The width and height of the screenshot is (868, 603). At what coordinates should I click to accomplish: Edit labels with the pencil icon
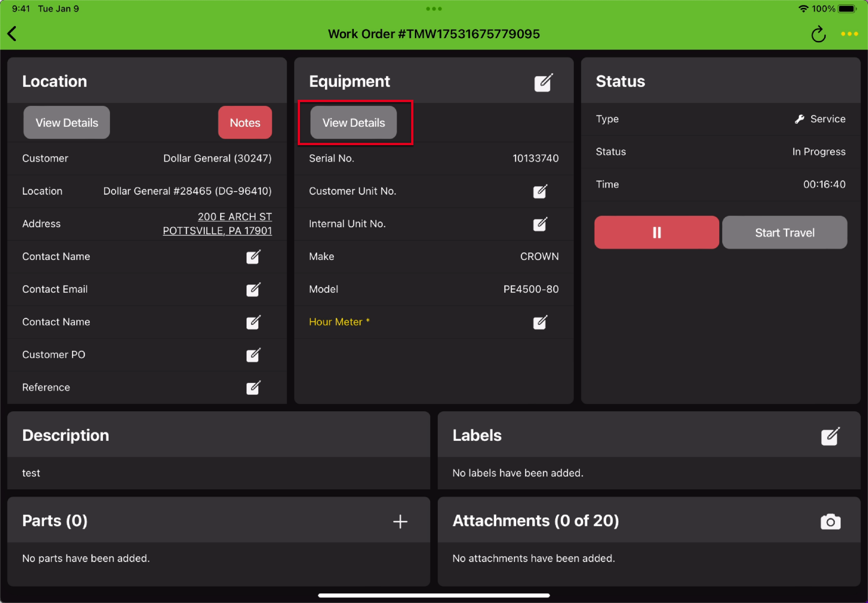tap(830, 436)
